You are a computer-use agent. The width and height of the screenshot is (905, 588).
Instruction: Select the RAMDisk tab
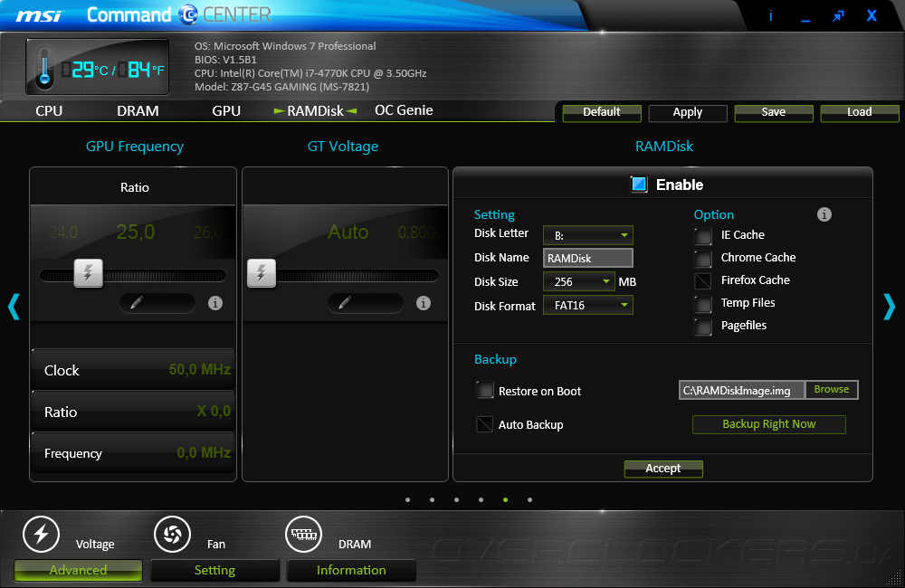[315, 110]
